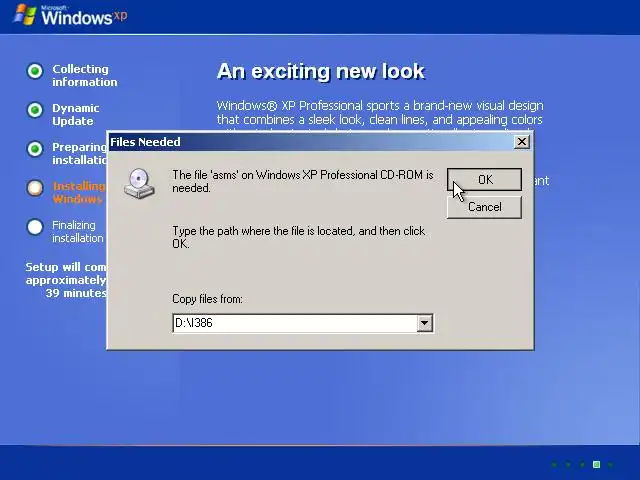Select the Collecting information step indicator

point(35,71)
